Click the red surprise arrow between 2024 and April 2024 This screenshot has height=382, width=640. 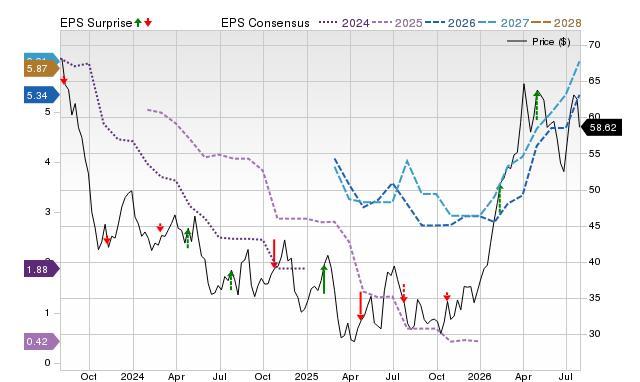point(160,227)
